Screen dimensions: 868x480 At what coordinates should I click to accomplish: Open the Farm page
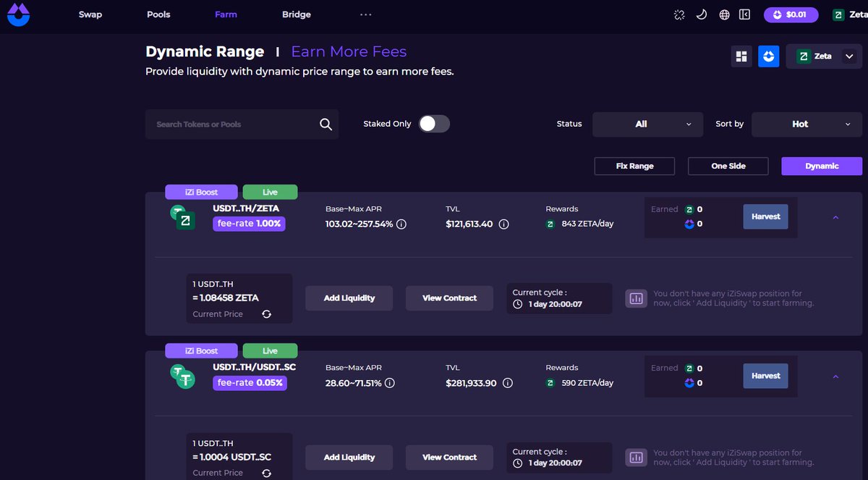point(226,14)
